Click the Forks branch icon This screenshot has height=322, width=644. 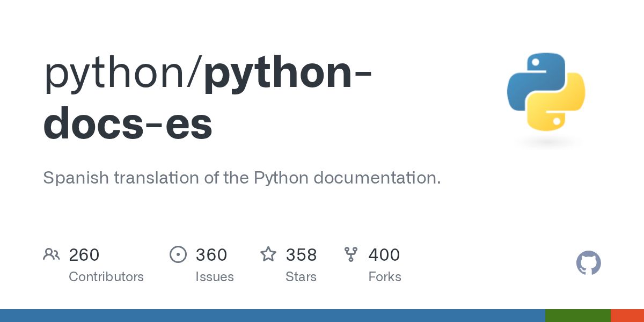[x=351, y=254]
